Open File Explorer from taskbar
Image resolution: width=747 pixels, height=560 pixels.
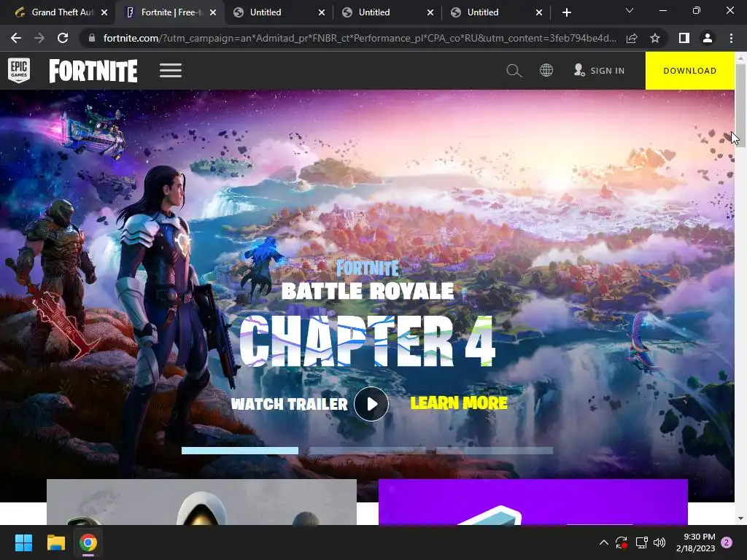(55, 542)
